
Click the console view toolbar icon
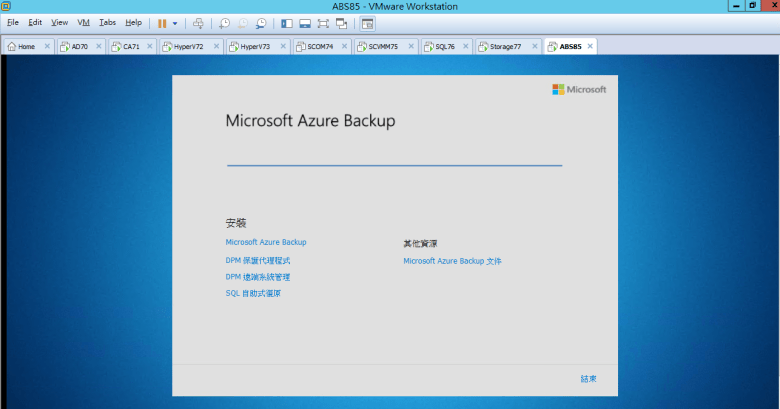pos(367,22)
